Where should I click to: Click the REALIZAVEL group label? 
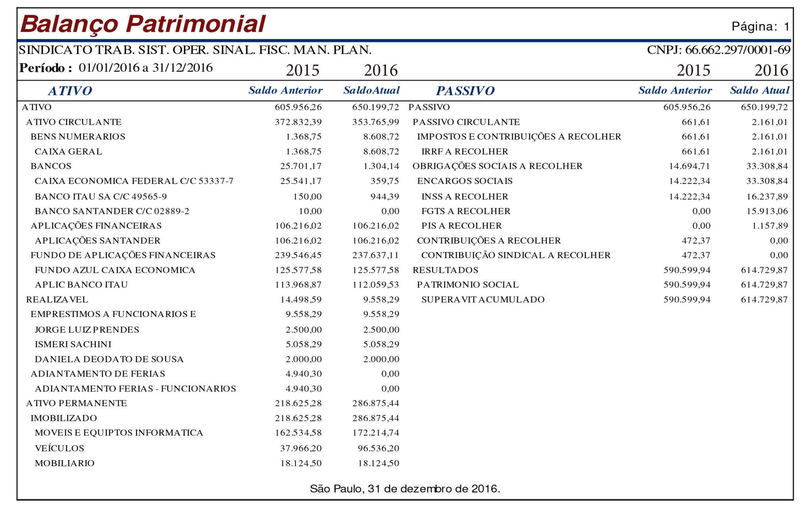coord(57,300)
